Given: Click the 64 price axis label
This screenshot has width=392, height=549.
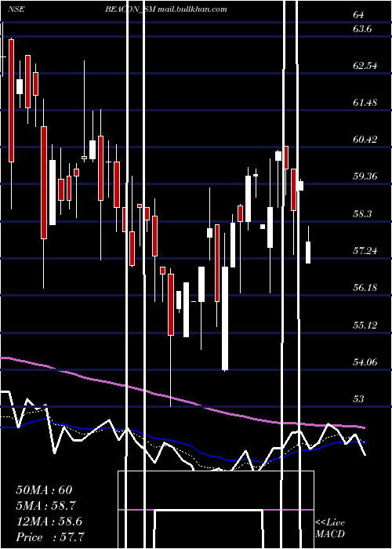Looking at the screenshot, I should pyautogui.click(x=359, y=15).
